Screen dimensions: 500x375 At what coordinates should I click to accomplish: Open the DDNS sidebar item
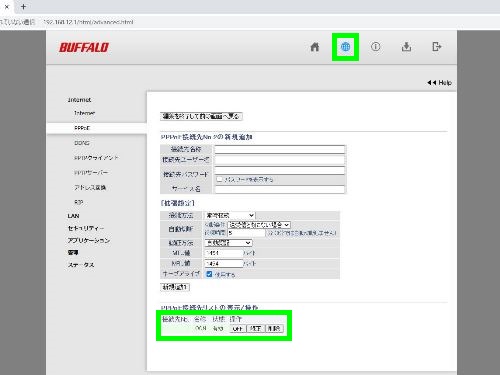[82, 143]
